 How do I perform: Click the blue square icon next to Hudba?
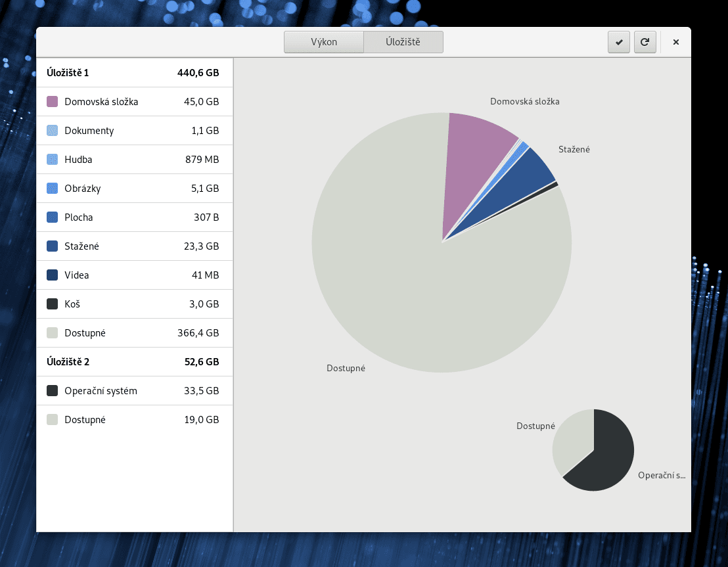(53, 159)
